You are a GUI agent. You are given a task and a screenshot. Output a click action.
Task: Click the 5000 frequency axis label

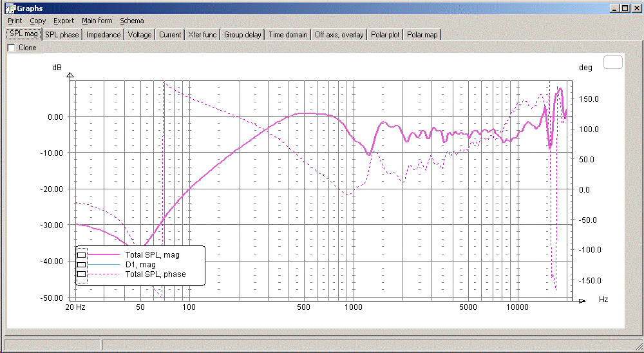point(468,307)
